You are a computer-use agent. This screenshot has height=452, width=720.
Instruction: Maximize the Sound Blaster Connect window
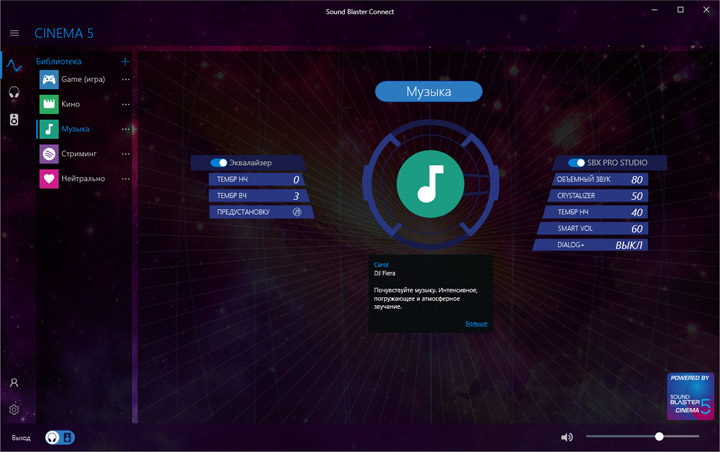680,10
